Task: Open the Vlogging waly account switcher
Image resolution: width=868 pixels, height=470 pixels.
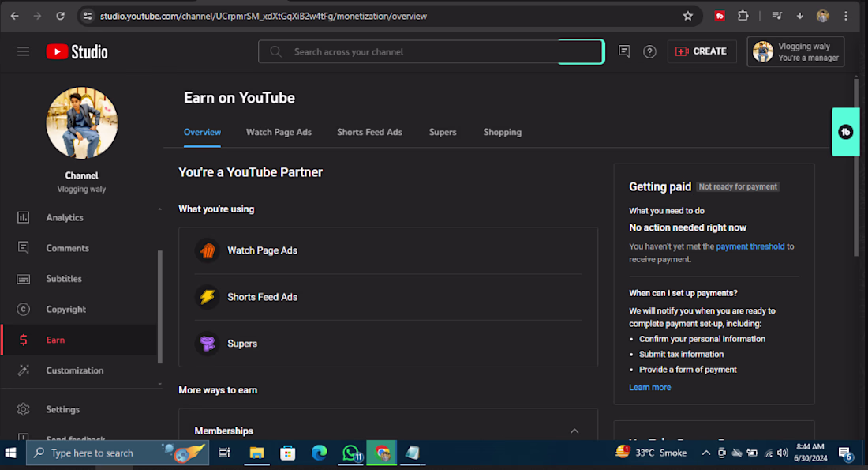Action: click(x=795, y=51)
